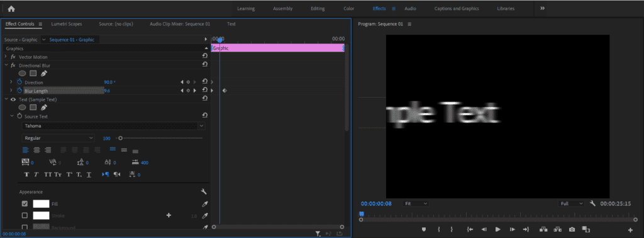Open the Tahoma font dropdown
This screenshot has width=644, height=238.
(x=114, y=126)
